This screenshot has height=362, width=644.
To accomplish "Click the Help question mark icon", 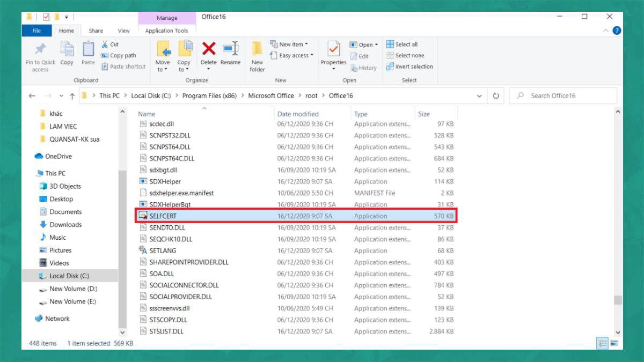I will coord(617,31).
